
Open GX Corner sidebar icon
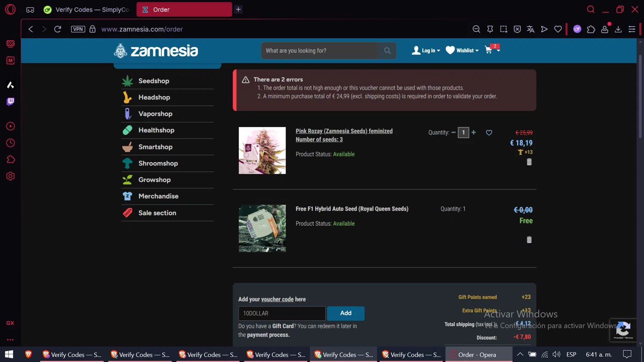10,44
